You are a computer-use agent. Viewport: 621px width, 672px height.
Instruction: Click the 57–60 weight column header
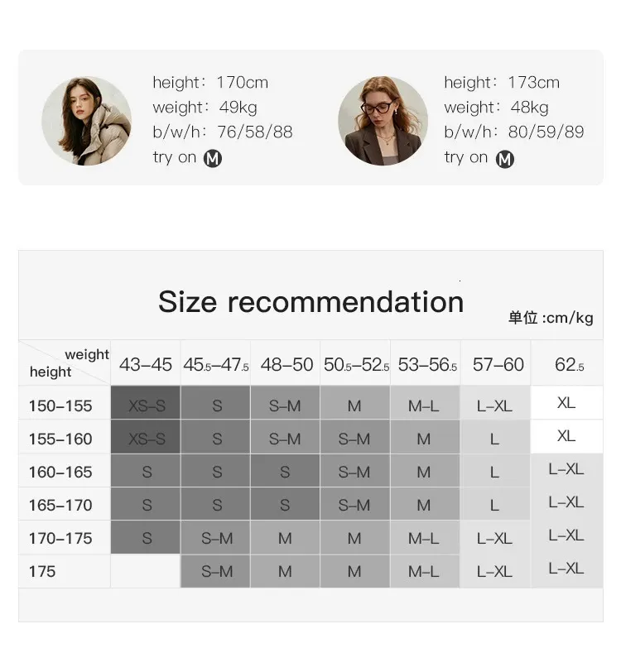[498, 364]
